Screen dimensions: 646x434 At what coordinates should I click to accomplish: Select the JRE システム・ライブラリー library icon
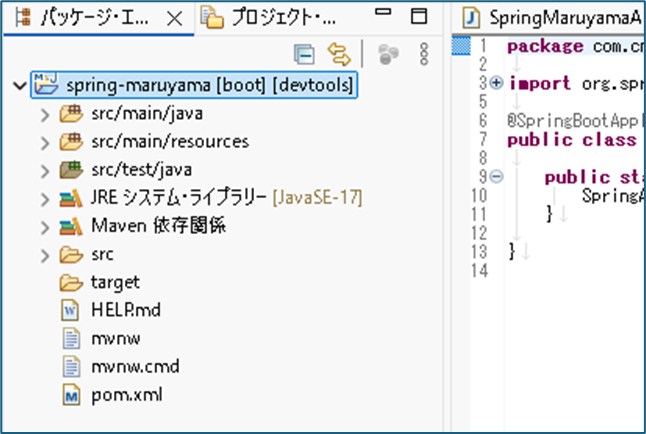tap(70, 198)
